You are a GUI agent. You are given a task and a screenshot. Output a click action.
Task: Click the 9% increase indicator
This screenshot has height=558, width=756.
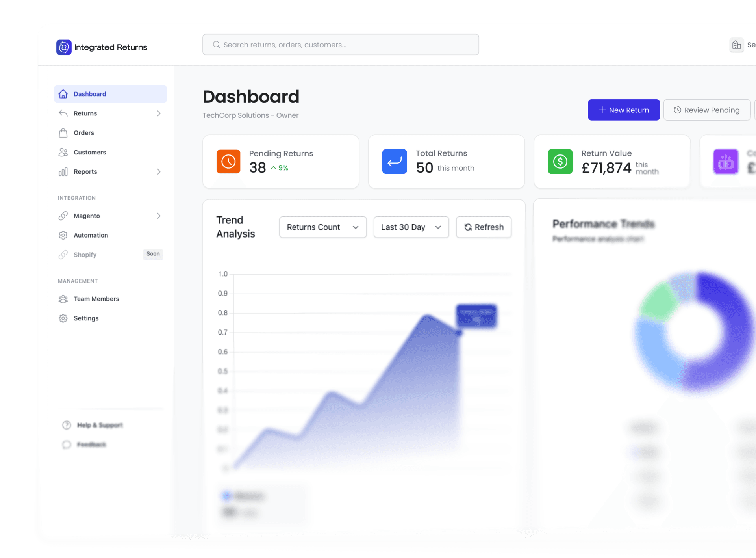(279, 168)
